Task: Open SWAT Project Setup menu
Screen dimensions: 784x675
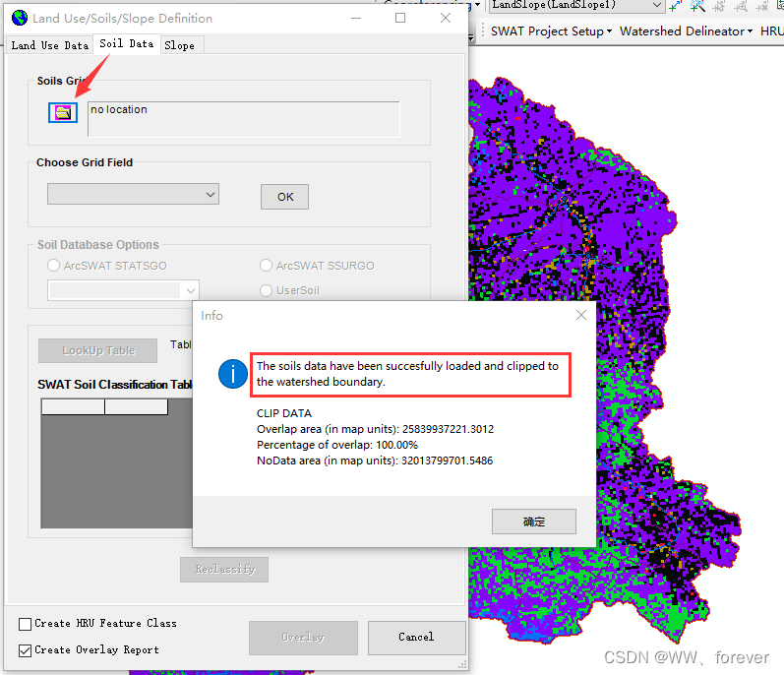Action: tap(551, 31)
